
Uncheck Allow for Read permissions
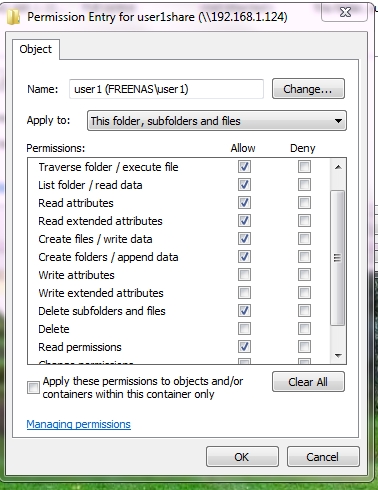click(244, 347)
